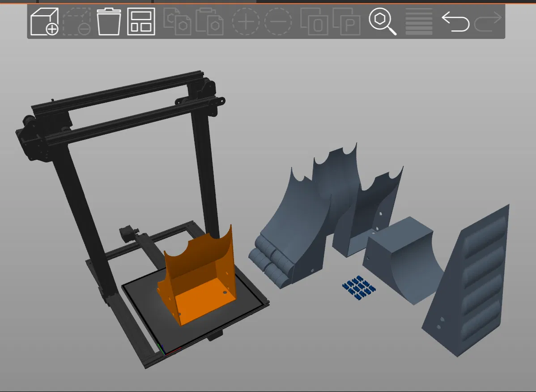Click the Variable layer height icon
Screen dimensions: 536x392
coord(419,21)
